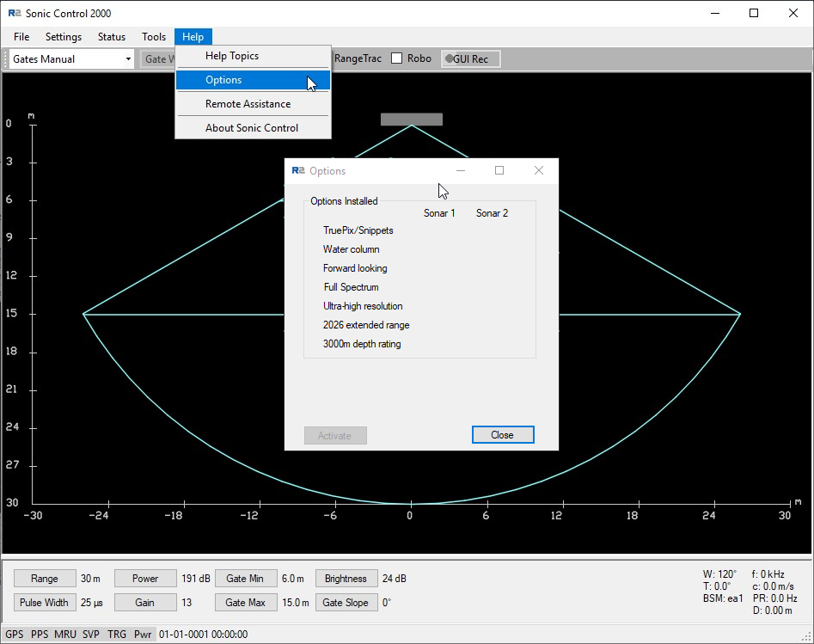814x644 pixels.
Task: Click the Range button
Action: pos(45,579)
